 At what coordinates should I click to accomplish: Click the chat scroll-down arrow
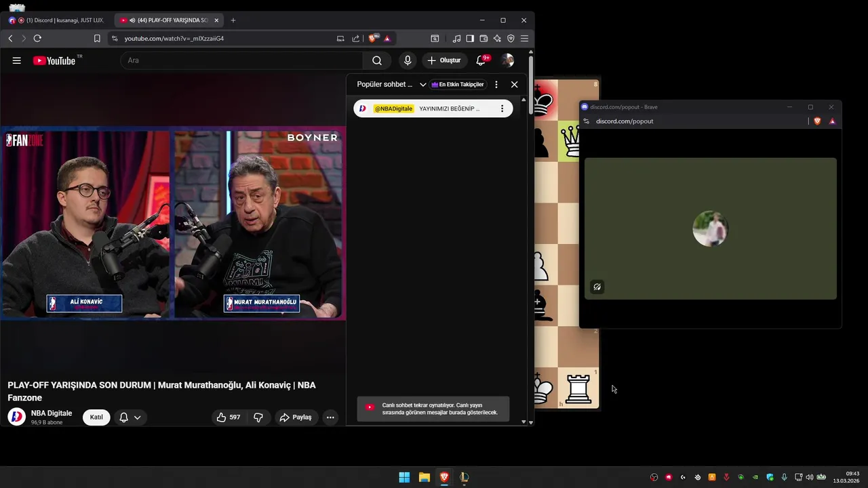click(x=524, y=422)
